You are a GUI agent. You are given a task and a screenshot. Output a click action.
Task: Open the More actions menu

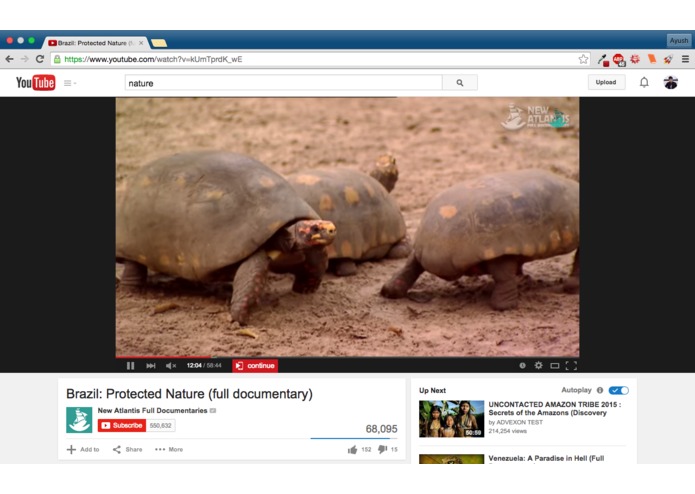[169, 449]
